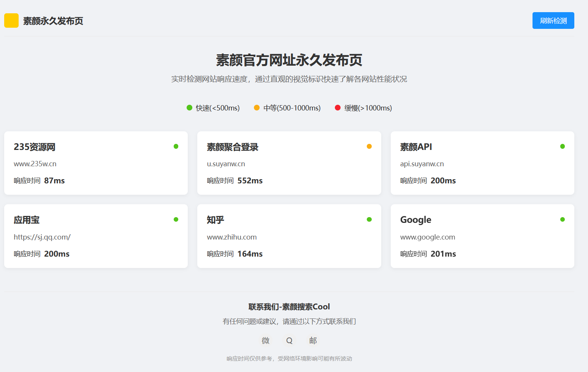Click the green status dot on 235资源网 card
588x372 pixels.
(176, 146)
